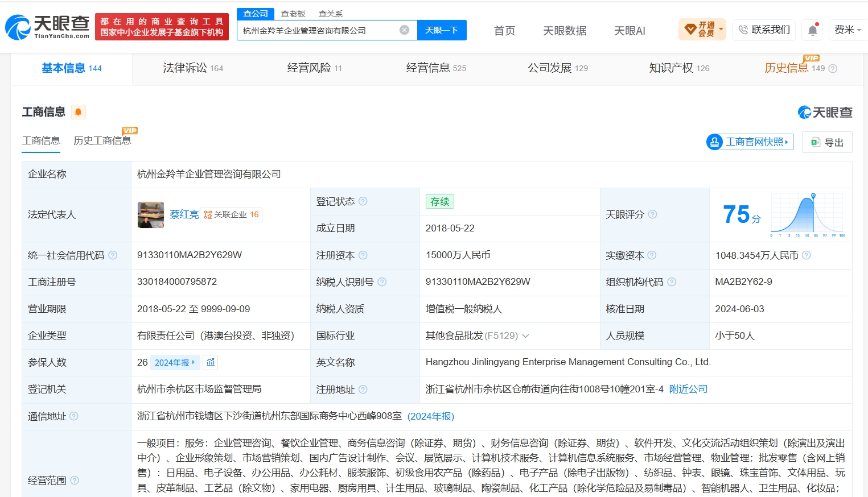Open the 联系我们 contact button

click(x=764, y=30)
